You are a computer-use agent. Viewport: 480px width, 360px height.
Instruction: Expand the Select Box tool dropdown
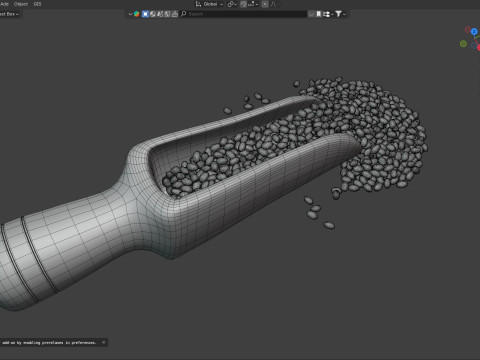click(9, 14)
